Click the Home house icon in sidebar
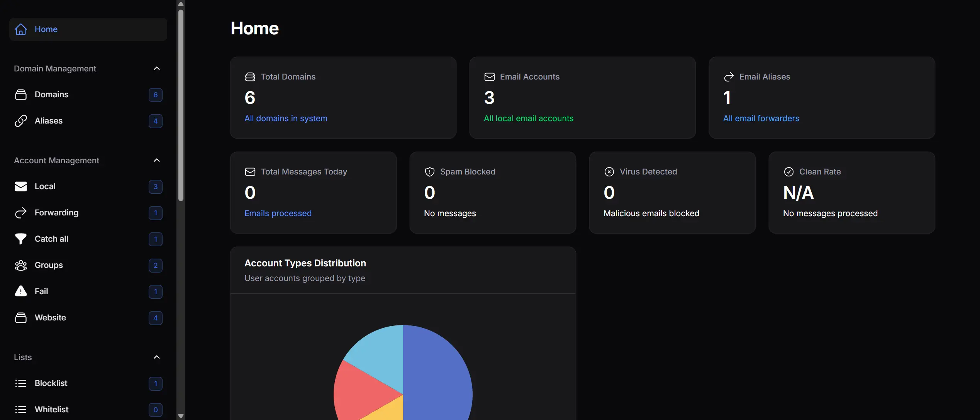This screenshot has width=980, height=420. [21, 29]
